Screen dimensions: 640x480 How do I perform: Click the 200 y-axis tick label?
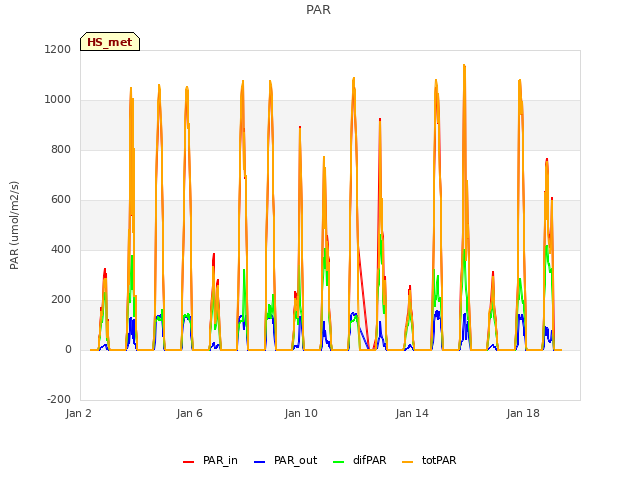(61, 300)
